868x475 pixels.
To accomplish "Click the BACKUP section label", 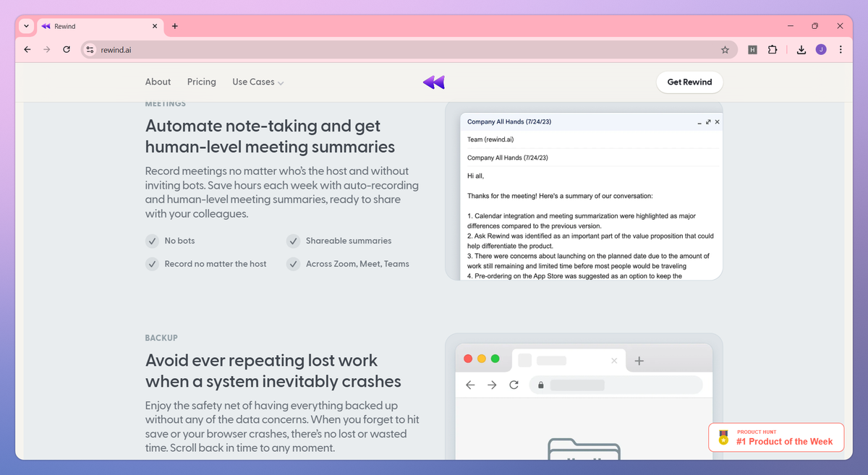I will [161, 338].
